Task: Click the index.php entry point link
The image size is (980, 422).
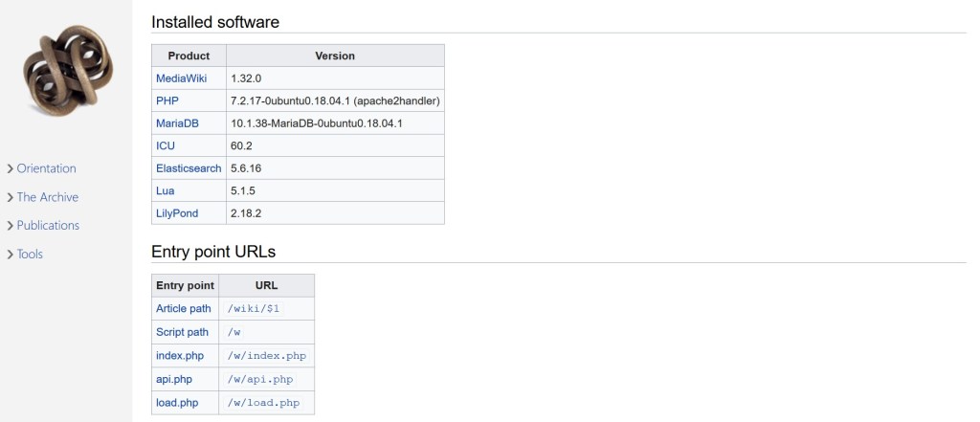Action: [x=180, y=356]
